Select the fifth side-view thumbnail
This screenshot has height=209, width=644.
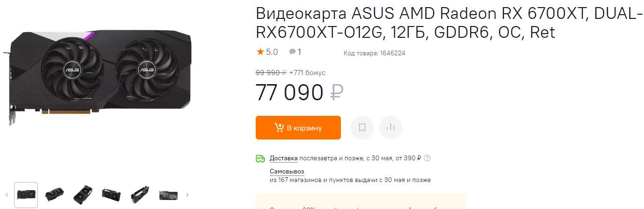coord(140,194)
